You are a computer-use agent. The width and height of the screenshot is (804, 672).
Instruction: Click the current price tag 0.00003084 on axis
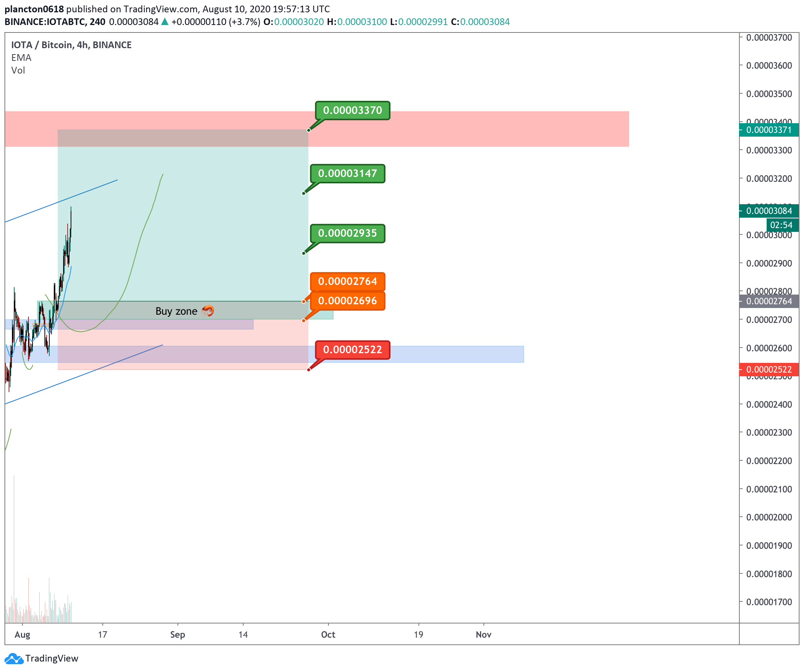point(769,211)
